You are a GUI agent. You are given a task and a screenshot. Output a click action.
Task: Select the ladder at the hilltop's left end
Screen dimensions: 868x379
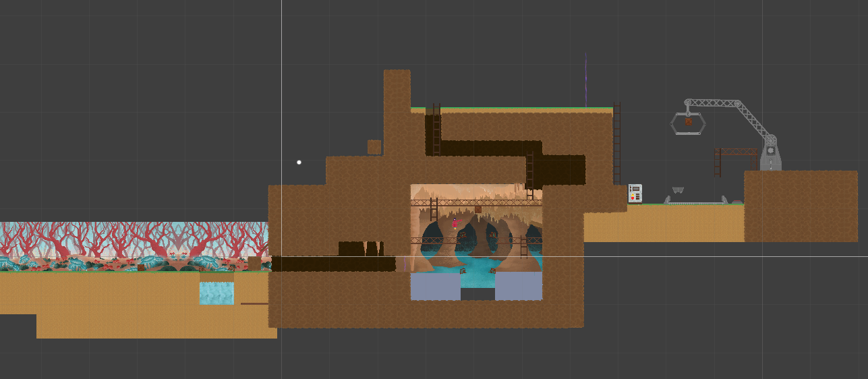click(436, 129)
